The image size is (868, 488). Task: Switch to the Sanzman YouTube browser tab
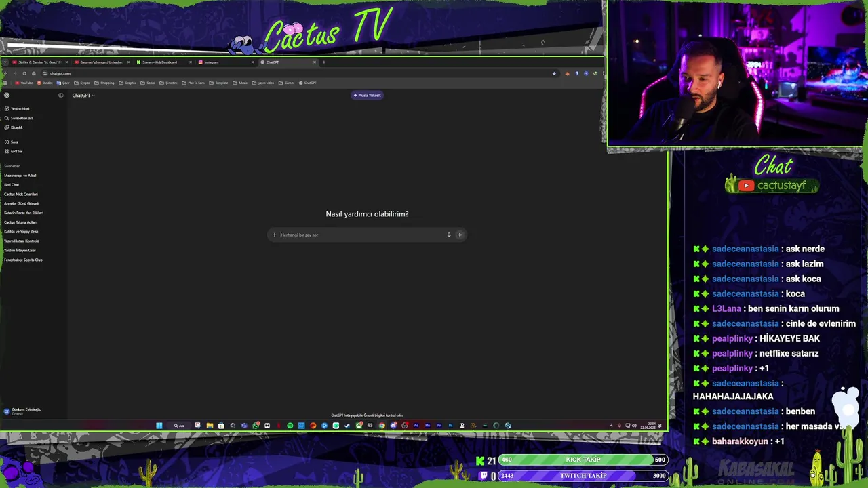102,62
